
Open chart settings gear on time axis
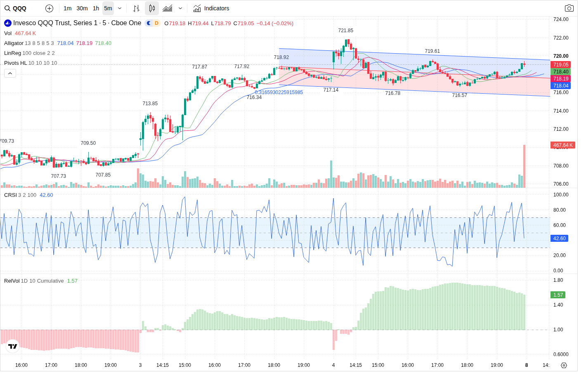click(564, 365)
